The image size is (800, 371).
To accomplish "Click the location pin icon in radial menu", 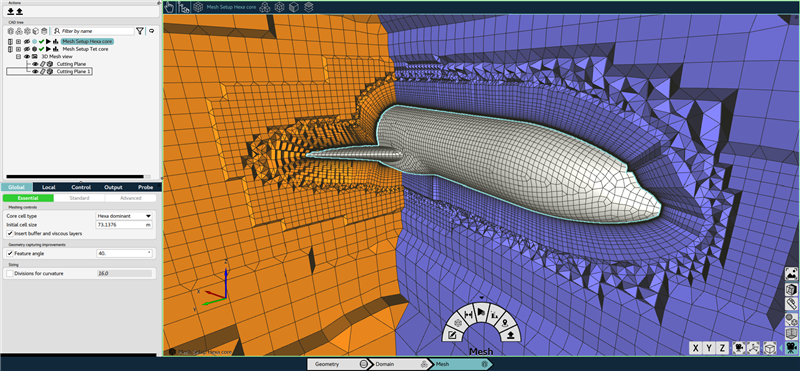I will click(x=505, y=322).
